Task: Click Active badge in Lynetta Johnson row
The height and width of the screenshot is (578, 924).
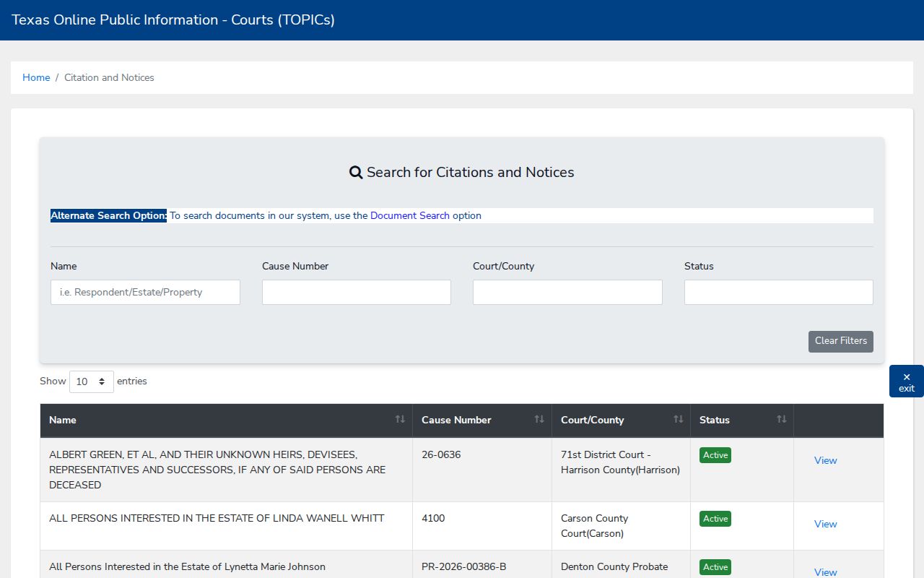Action: point(715,567)
